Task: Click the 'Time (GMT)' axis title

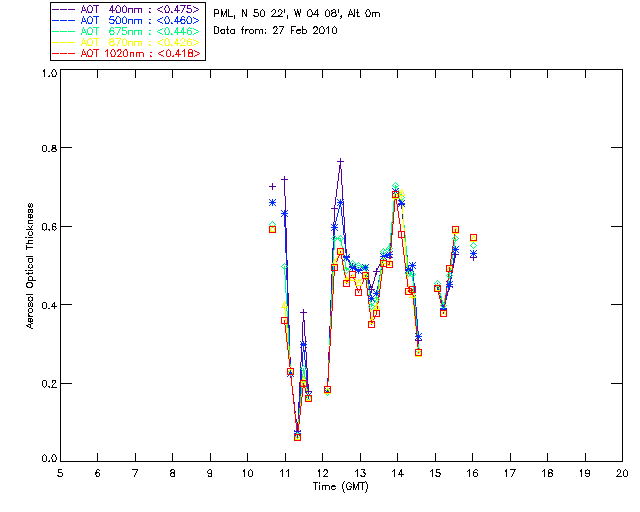Action: (x=340, y=487)
